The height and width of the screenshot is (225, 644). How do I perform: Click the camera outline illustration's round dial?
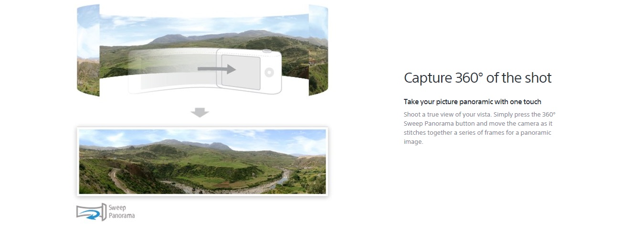pos(269,73)
